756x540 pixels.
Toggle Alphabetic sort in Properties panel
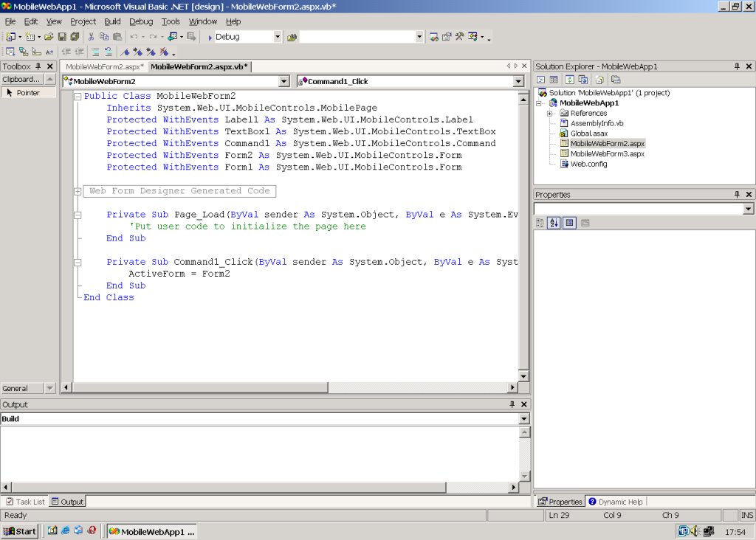tap(554, 223)
